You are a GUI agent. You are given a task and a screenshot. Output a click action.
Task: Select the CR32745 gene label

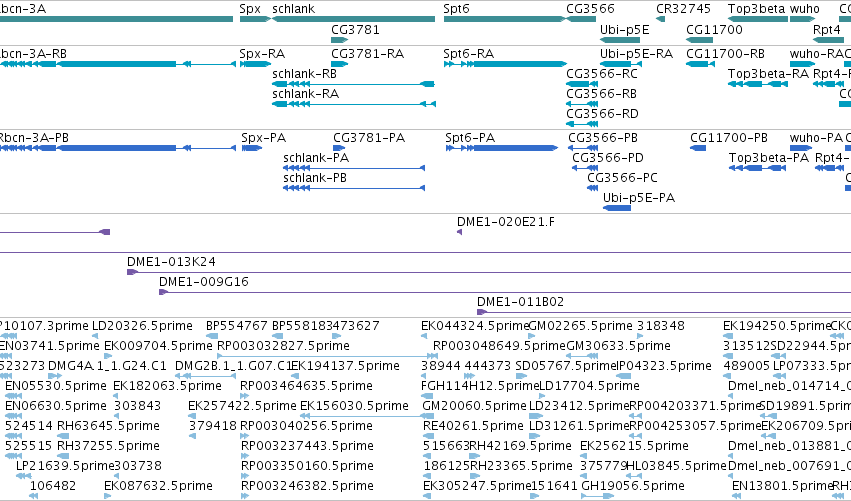[683, 9]
